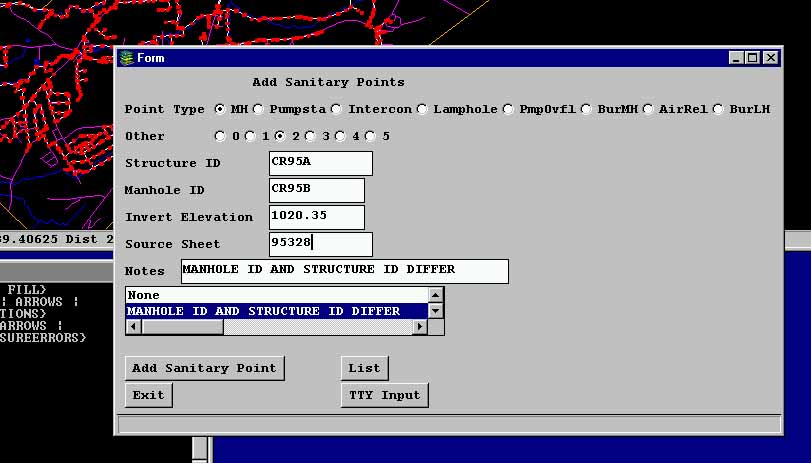
Task: Select Other option 2
Action: (280, 136)
